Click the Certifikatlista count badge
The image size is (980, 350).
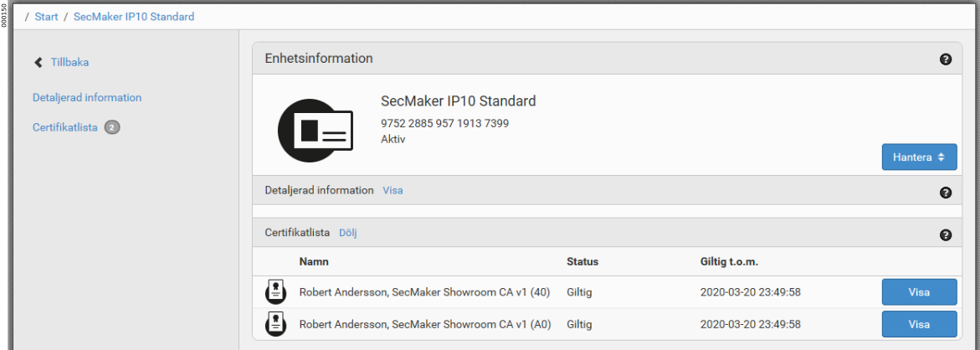pyautogui.click(x=112, y=128)
